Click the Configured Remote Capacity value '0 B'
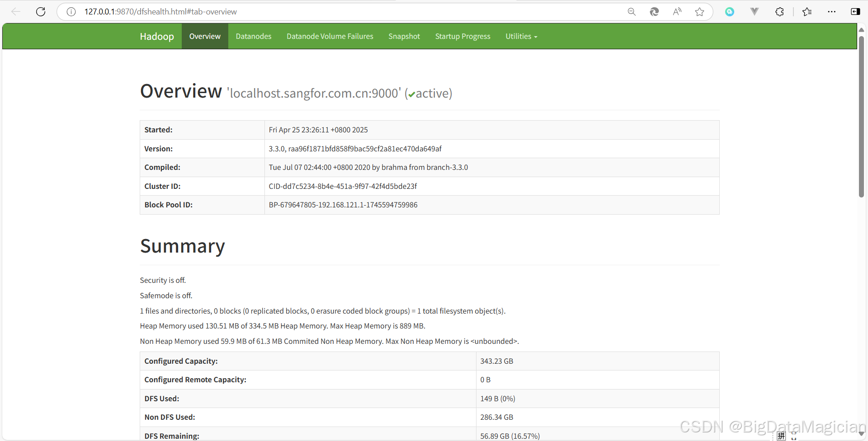This screenshot has height=441, width=868. 485,380
